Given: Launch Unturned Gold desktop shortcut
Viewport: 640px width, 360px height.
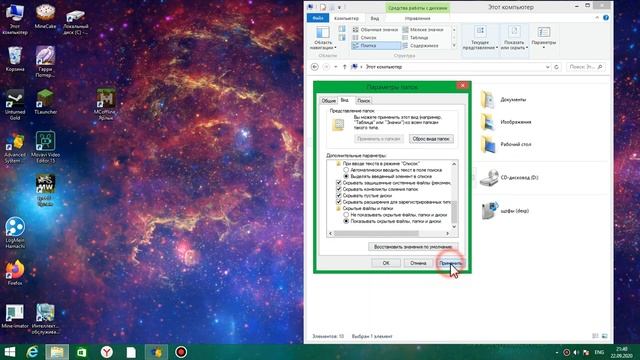Looking at the screenshot, I should 15,104.
